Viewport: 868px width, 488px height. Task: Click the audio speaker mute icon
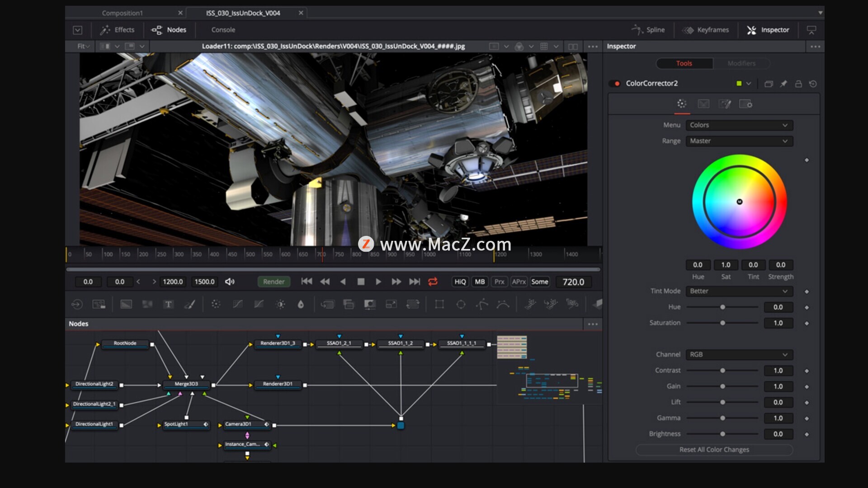pyautogui.click(x=230, y=282)
